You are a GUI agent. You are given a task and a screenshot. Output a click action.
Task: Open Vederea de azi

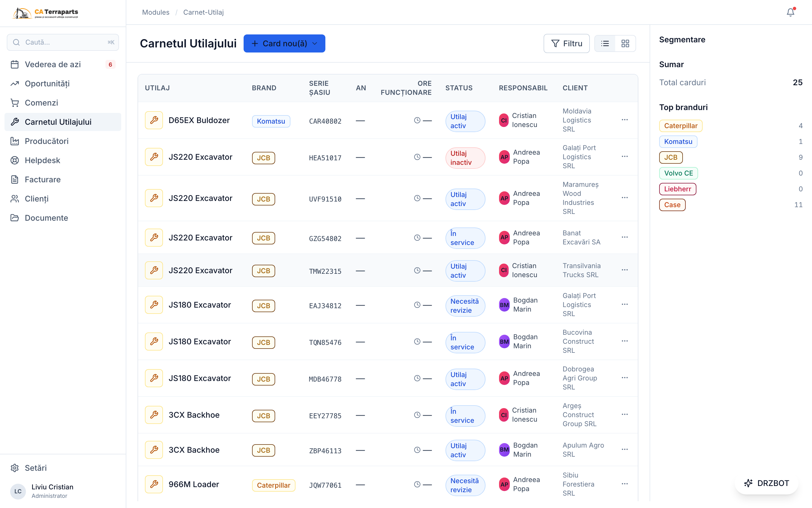coord(63,65)
